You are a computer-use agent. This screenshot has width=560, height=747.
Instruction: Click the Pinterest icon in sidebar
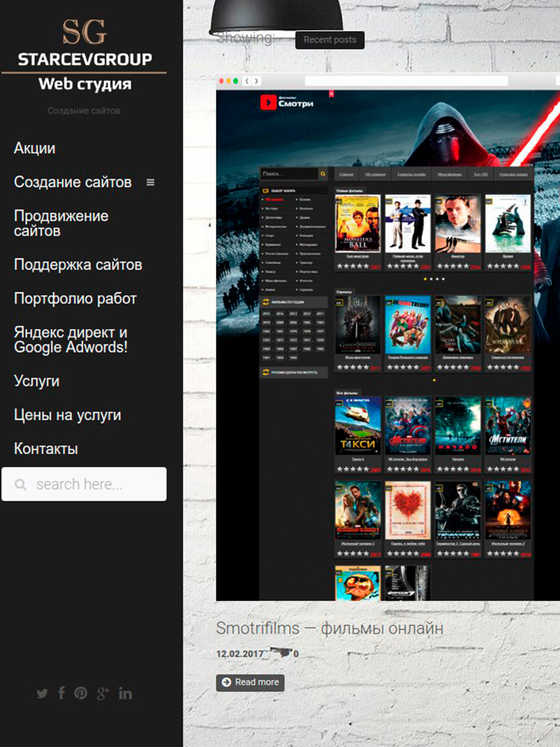(81, 693)
